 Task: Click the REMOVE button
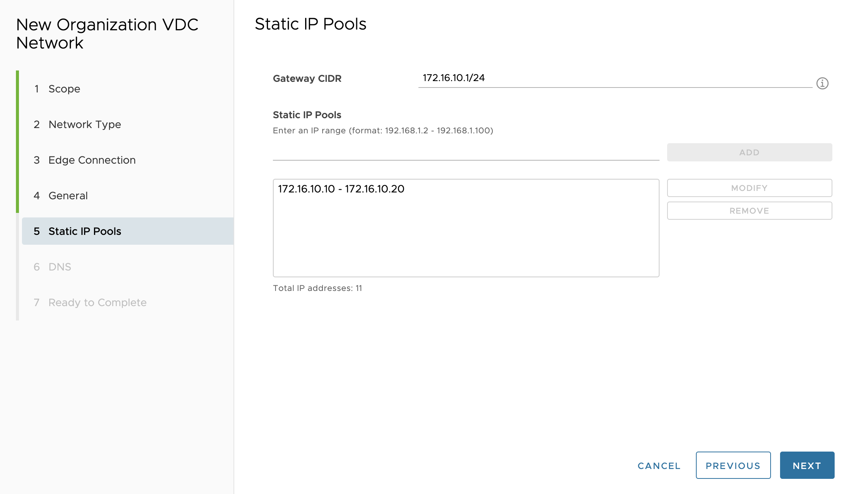point(749,211)
